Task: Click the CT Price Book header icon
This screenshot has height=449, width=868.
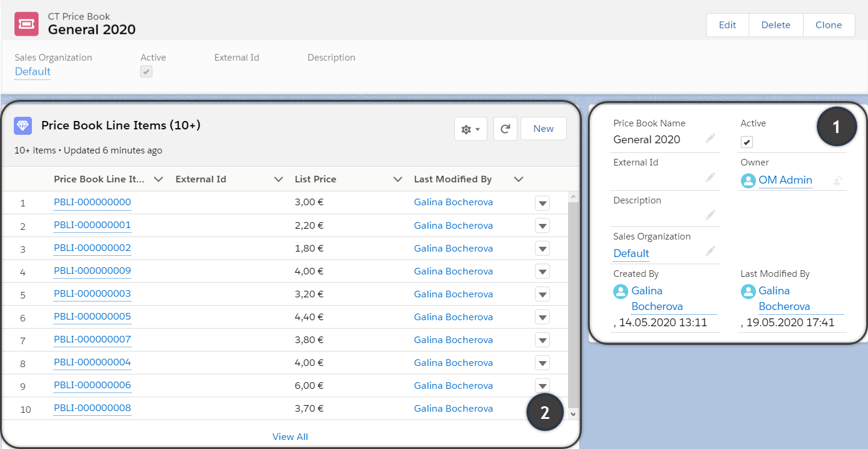Action: pyautogui.click(x=27, y=23)
